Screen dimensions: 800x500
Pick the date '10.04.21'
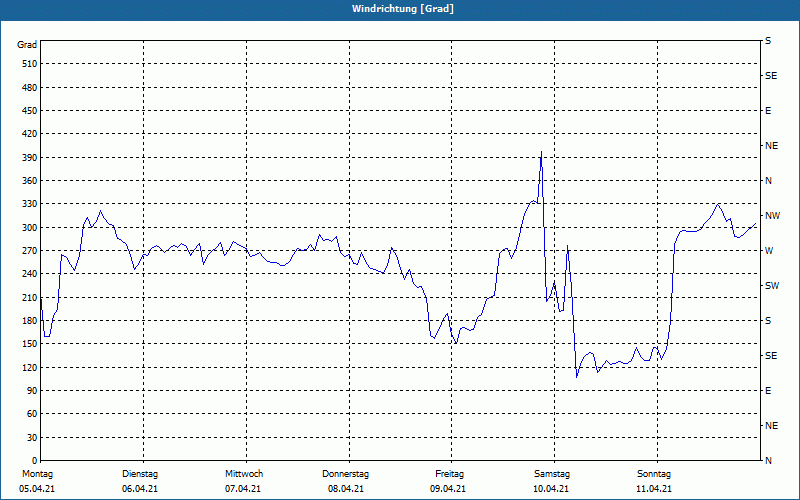tap(551, 489)
